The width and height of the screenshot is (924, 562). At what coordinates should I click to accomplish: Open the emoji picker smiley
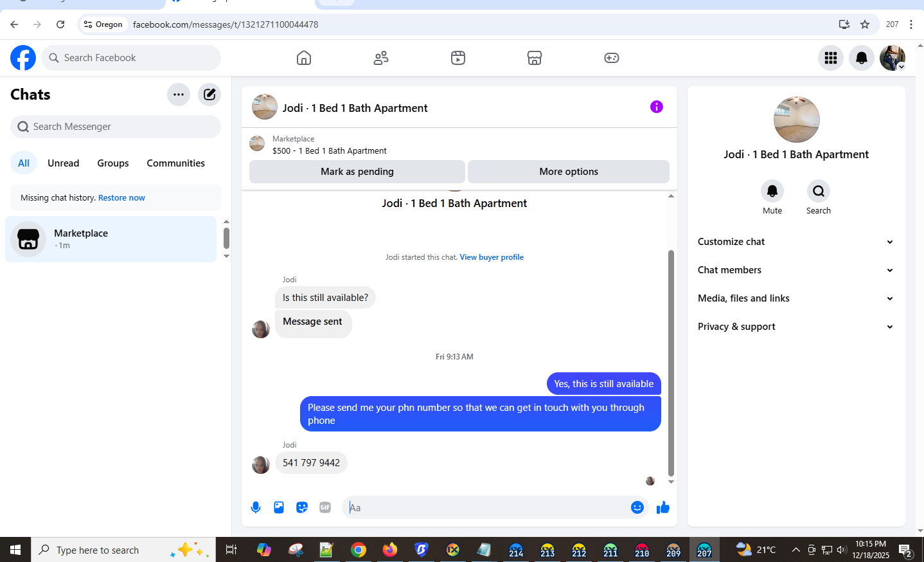click(637, 507)
